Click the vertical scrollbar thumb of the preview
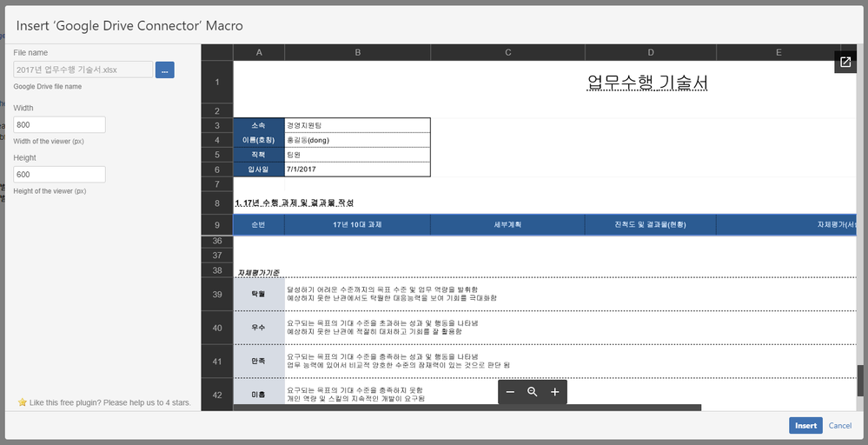 tap(861, 380)
